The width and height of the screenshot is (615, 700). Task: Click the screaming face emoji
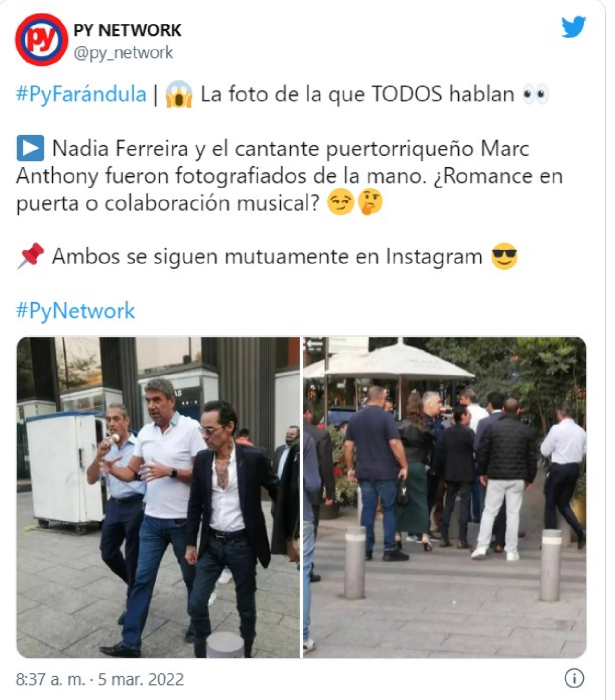click(179, 94)
